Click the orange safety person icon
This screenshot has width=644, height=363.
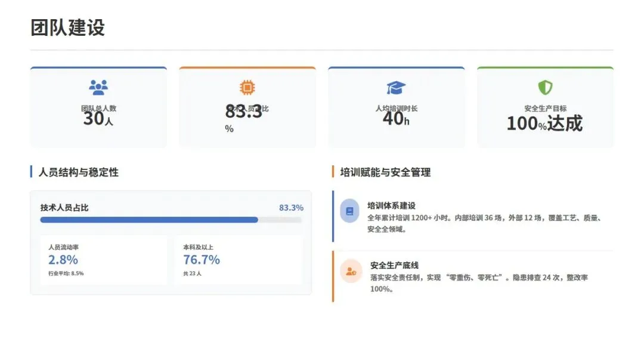[351, 271]
